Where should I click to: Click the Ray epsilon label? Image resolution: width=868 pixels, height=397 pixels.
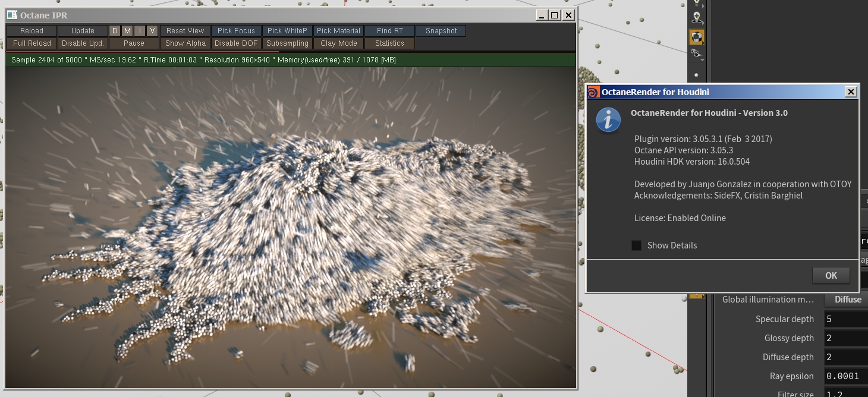point(791,376)
